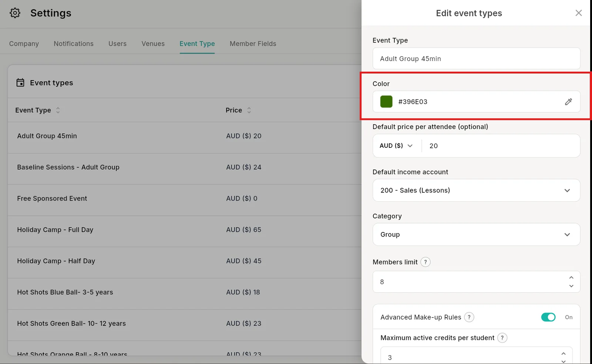Increase the Members limit value
The image size is (592, 364).
pos(571,278)
